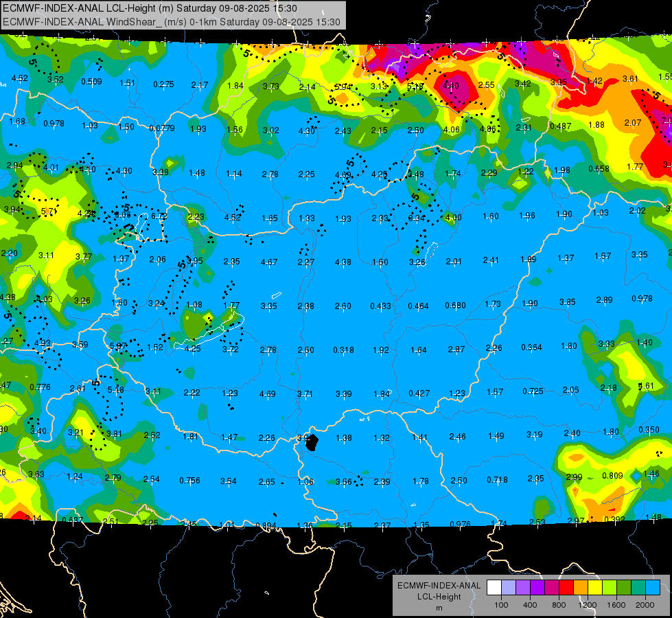Click the wind shear value 5.97
The height and width of the screenshot is (618, 672).
[118, 345]
